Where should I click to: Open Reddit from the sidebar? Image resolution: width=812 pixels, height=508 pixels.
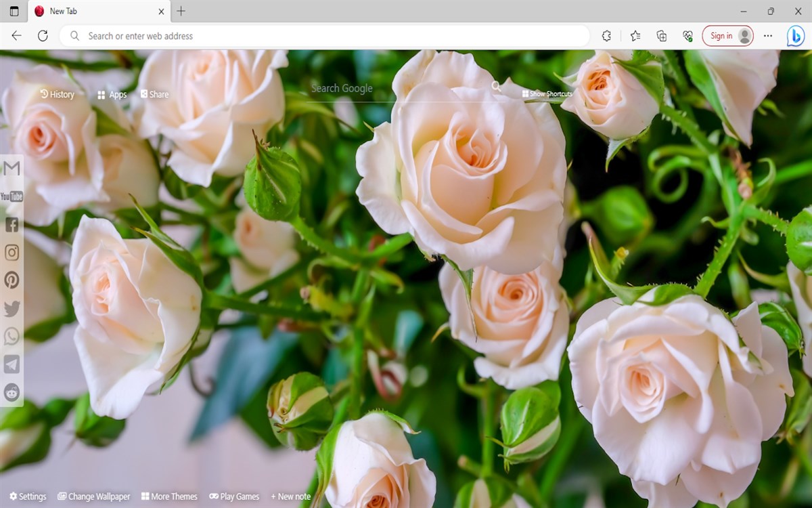[12, 392]
